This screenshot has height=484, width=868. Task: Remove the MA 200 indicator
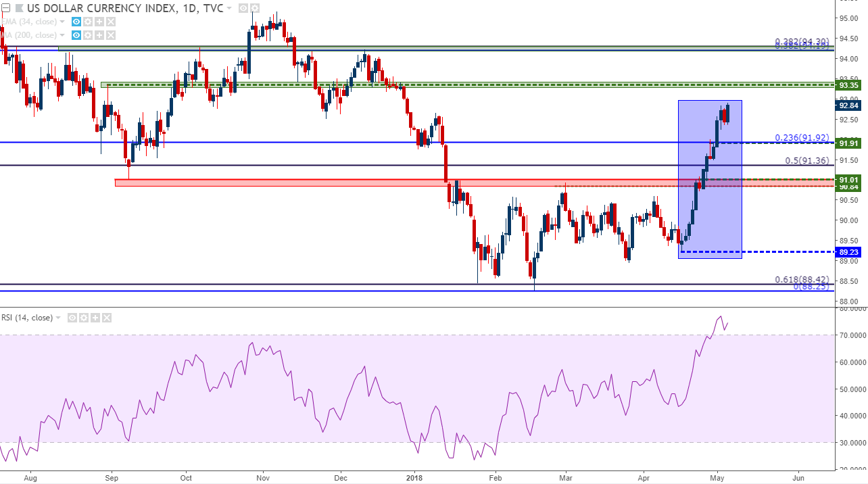click(x=111, y=35)
